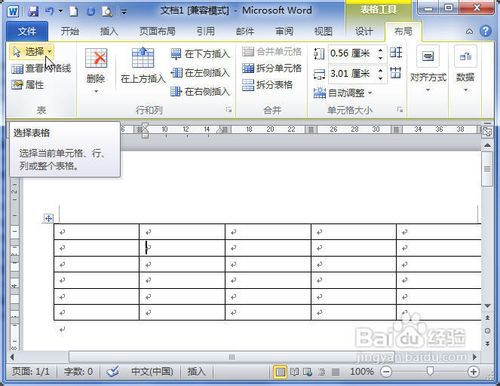Click the Previous Page double-arrow button
The height and width of the screenshot is (386, 500).
coord(487,318)
